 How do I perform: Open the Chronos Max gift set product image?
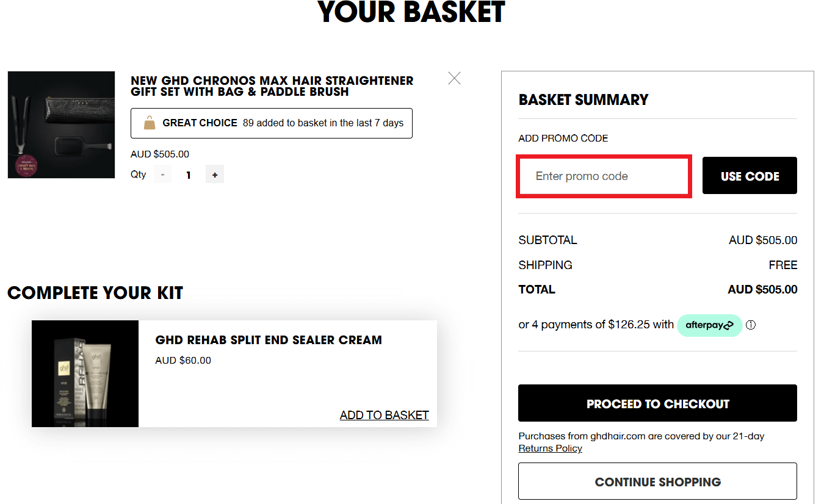coord(61,124)
